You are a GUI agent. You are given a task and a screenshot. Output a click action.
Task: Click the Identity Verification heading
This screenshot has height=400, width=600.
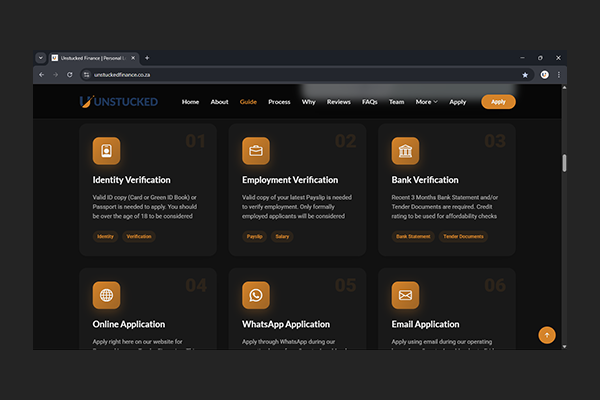pos(132,180)
